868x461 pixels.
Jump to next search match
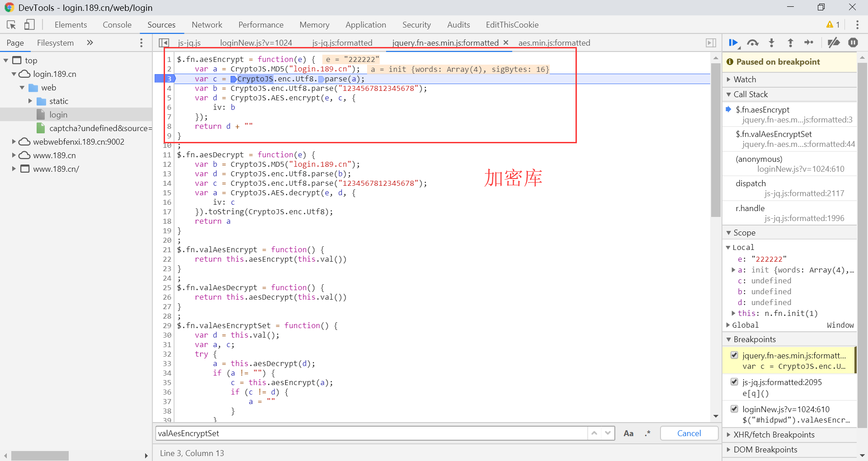click(608, 433)
